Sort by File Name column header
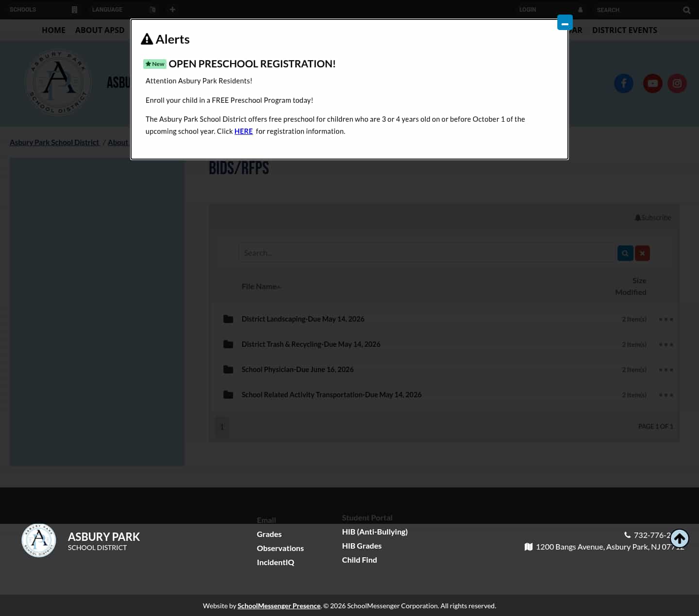This screenshot has height=616, width=699. 260,287
